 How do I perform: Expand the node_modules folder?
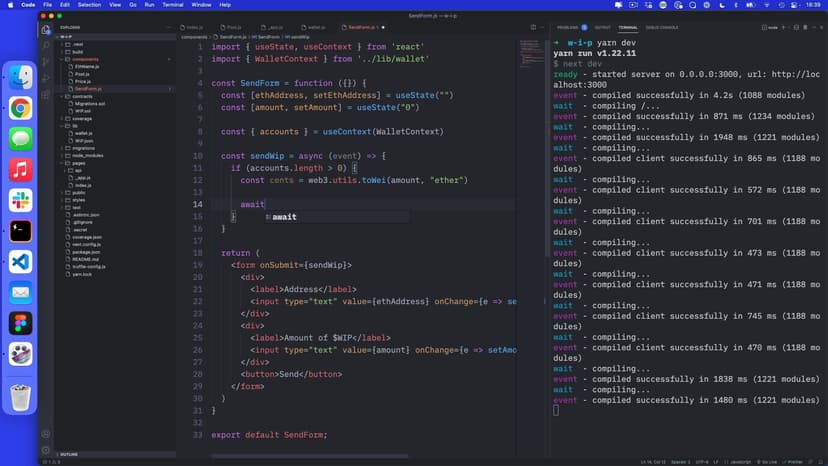coord(87,155)
